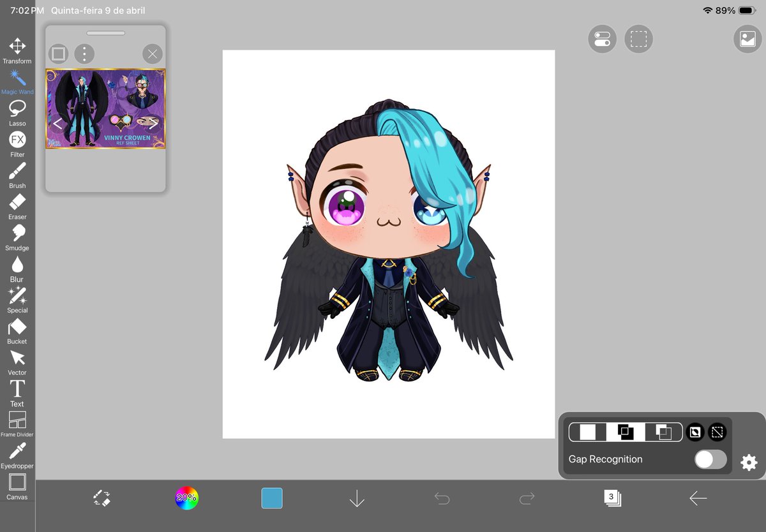Undo the last action
This screenshot has height=532, width=766.
coord(442,498)
